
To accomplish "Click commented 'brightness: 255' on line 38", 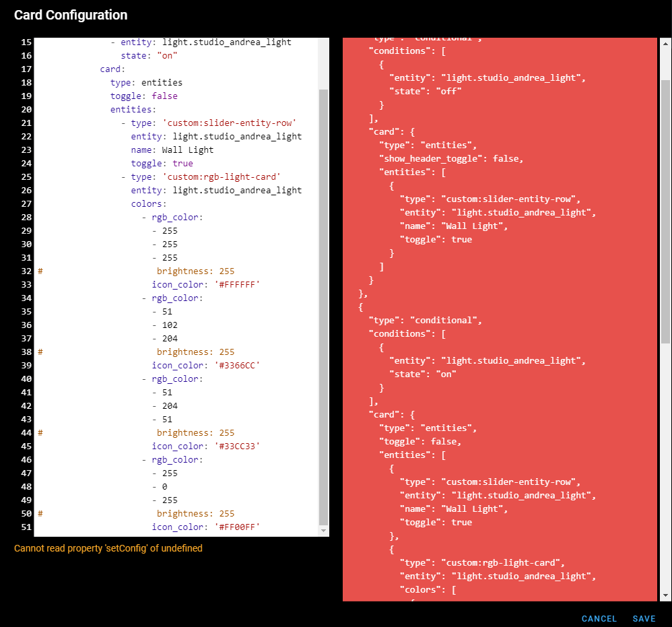I will 195,352.
